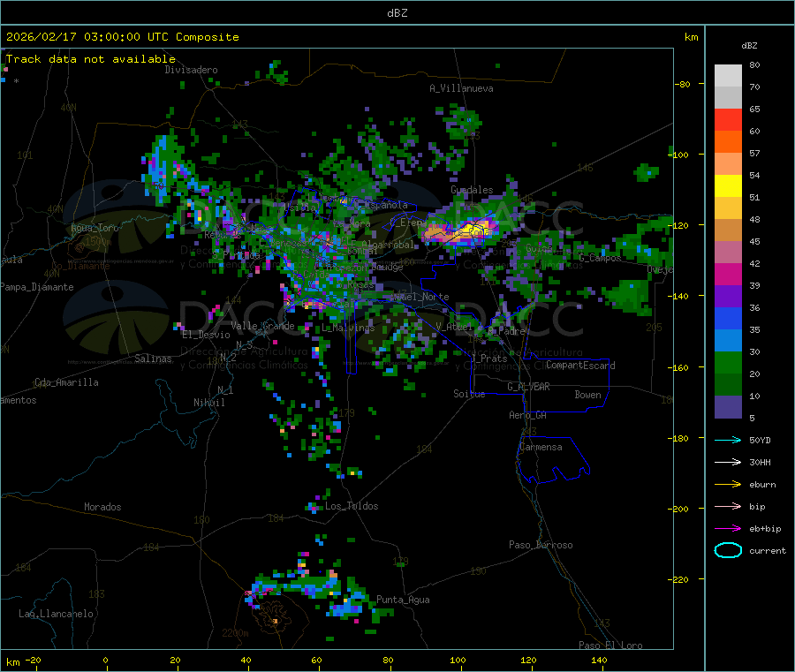The height and width of the screenshot is (672, 795).
Task: Click the cyan ellipse current-storm symbol
Action: pyautogui.click(x=728, y=550)
